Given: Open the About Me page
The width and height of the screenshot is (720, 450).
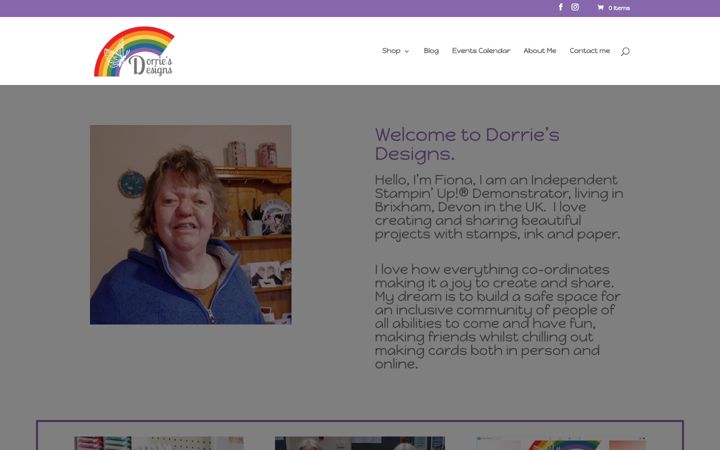Looking at the screenshot, I should pos(540,51).
